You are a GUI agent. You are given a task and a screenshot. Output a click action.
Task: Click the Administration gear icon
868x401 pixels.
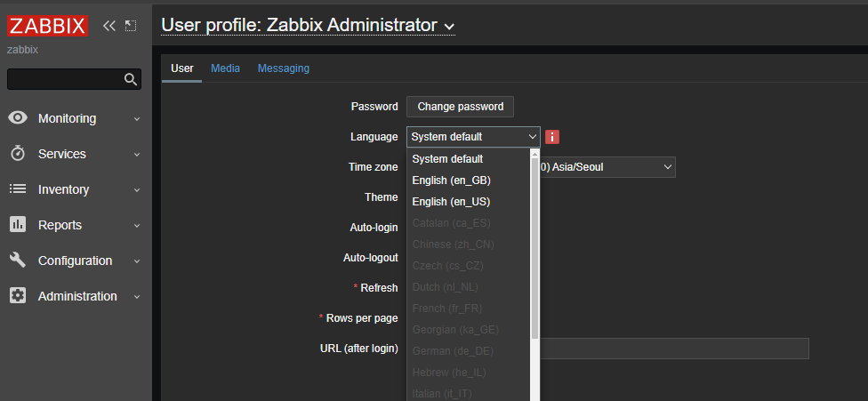click(18, 296)
